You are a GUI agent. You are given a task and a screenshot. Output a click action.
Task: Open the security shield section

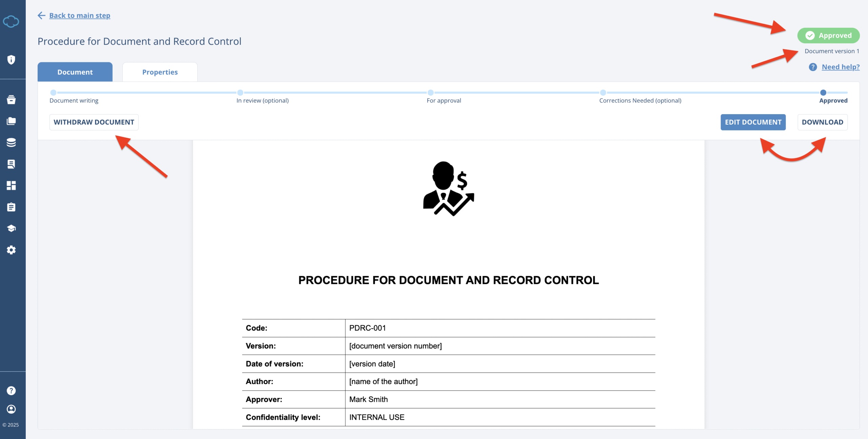pos(11,60)
